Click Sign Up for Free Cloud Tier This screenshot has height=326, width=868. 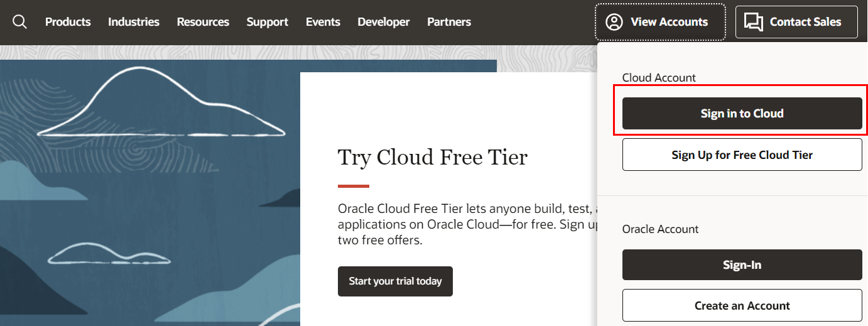(x=742, y=155)
